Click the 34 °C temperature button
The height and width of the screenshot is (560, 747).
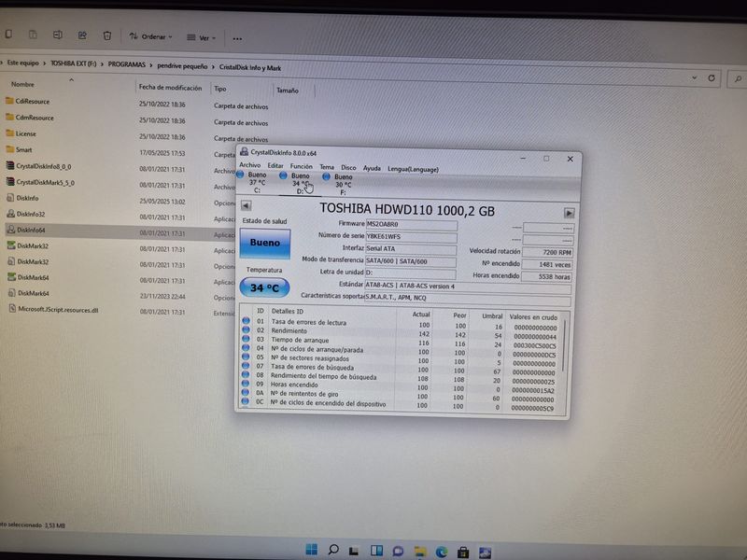(x=264, y=287)
